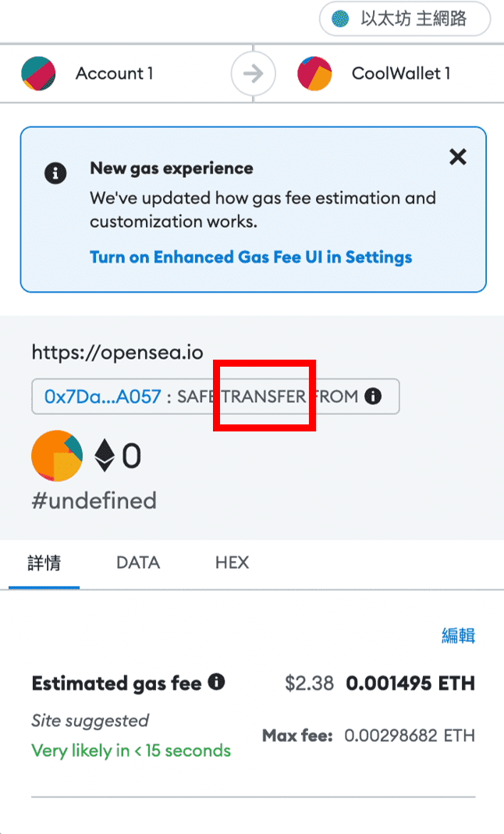The image size is (504, 834).
Task: Click the Account 1 sender name
Action: click(115, 73)
